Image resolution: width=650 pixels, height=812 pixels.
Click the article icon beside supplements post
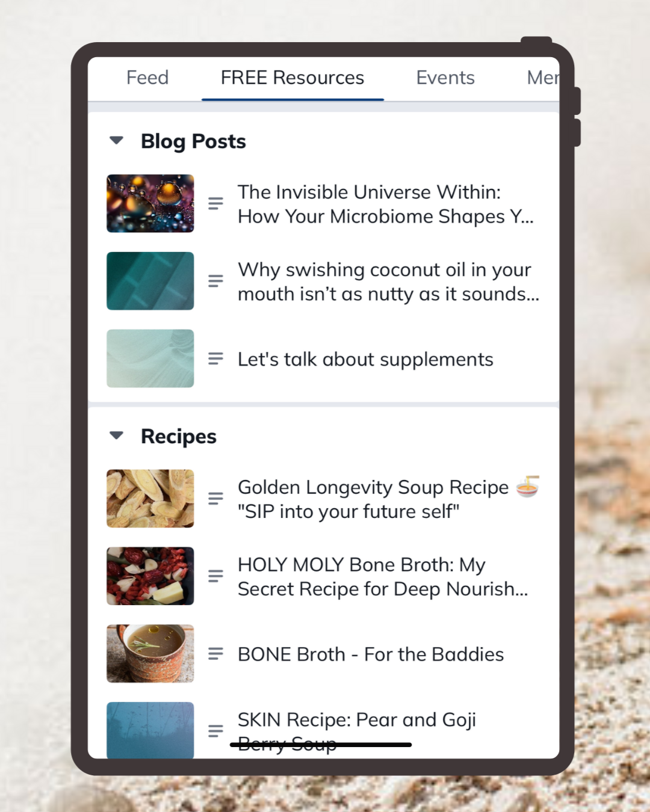point(215,358)
